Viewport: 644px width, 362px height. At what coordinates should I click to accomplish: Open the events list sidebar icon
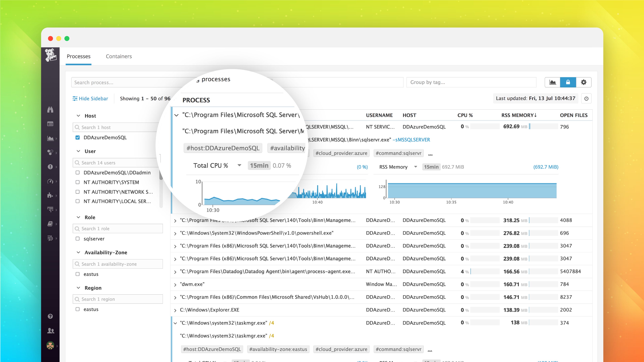(x=50, y=124)
